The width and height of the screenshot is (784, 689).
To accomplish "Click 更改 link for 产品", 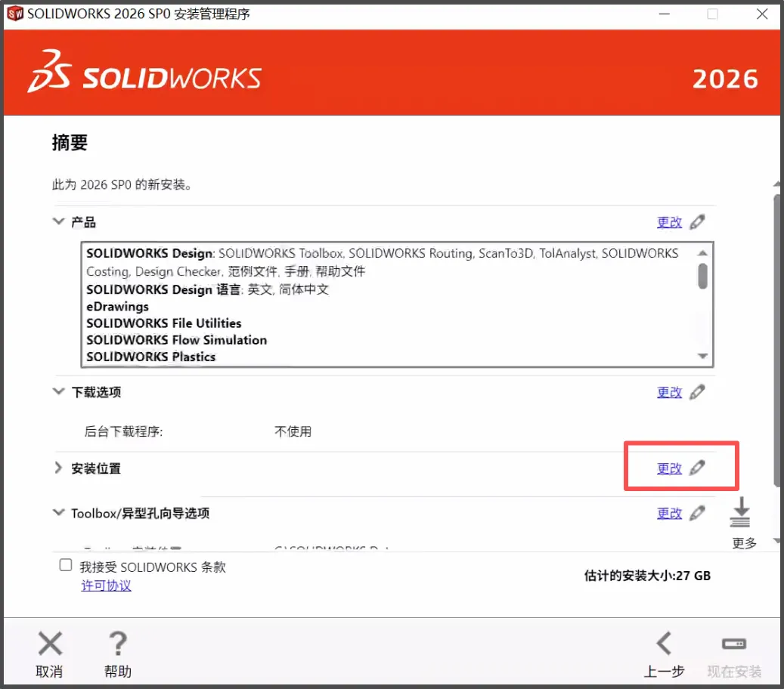I will coord(670,222).
